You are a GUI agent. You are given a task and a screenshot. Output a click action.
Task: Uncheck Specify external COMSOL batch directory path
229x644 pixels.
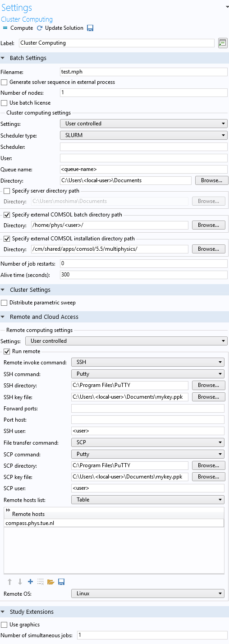7,215
